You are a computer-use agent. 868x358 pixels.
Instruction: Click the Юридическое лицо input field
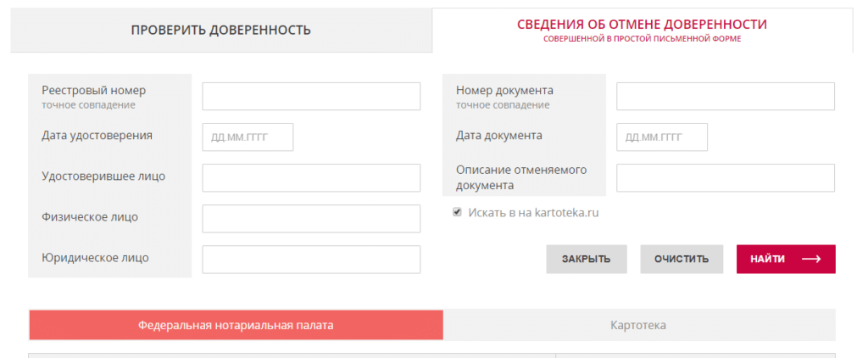[311, 260]
